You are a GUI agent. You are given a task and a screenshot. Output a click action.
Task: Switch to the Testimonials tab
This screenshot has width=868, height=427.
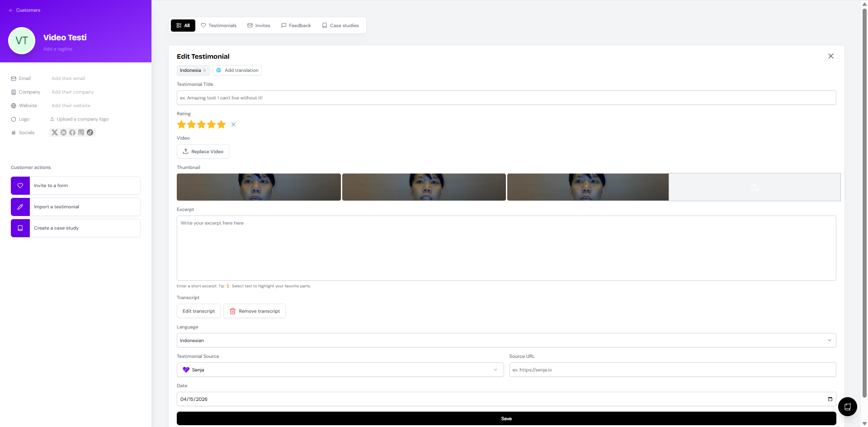click(x=219, y=25)
